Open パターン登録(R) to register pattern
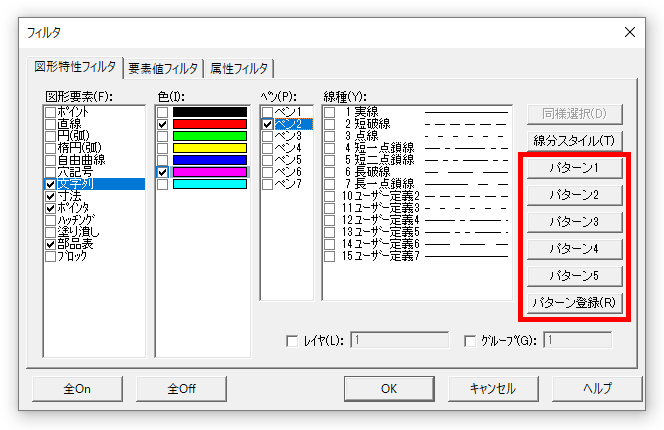The image size is (664, 430). [x=574, y=303]
